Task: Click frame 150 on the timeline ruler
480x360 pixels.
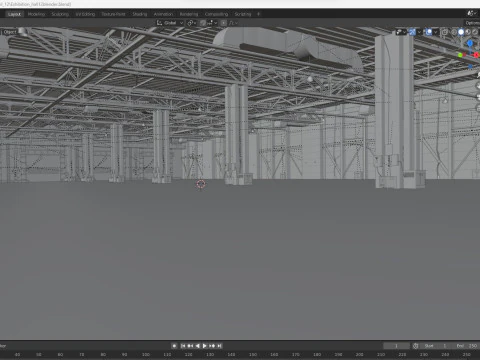Action: pyautogui.click(x=253, y=354)
